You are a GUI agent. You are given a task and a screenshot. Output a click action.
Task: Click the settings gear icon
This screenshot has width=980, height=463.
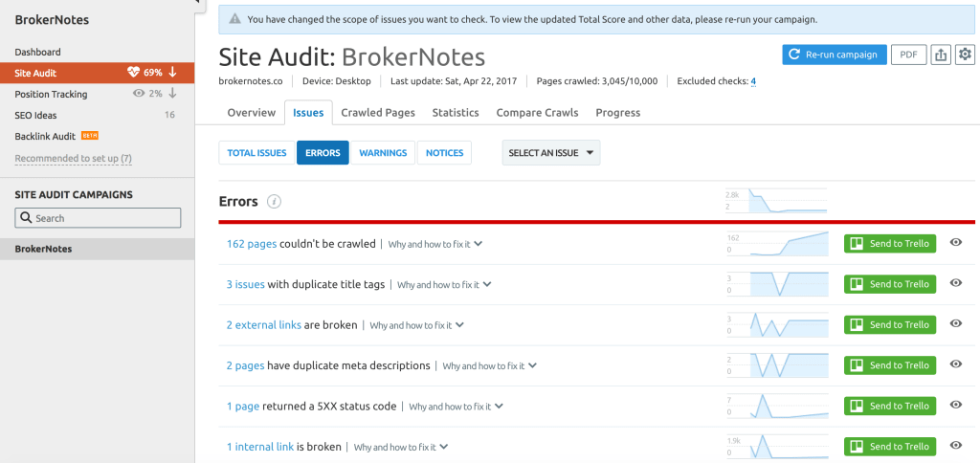(x=965, y=55)
